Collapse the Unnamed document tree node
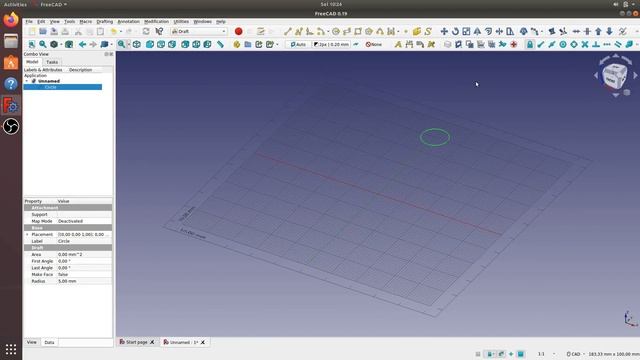 [27, 81]
